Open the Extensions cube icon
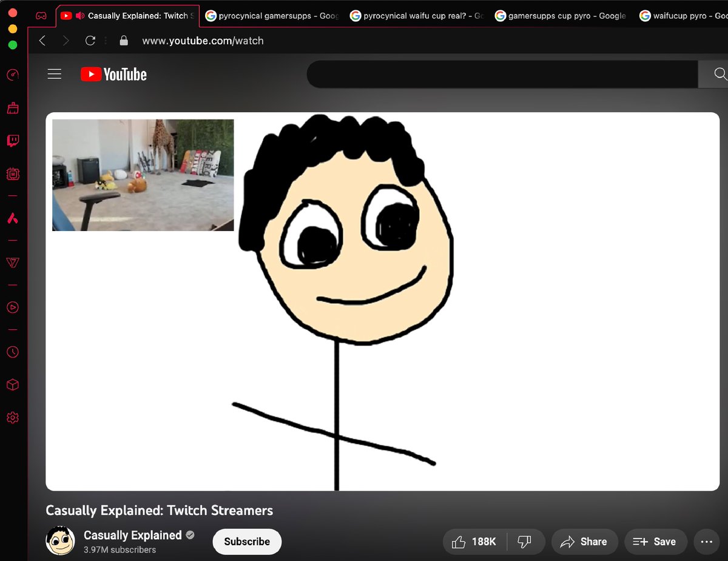728x561 pixels. [13, 385]
